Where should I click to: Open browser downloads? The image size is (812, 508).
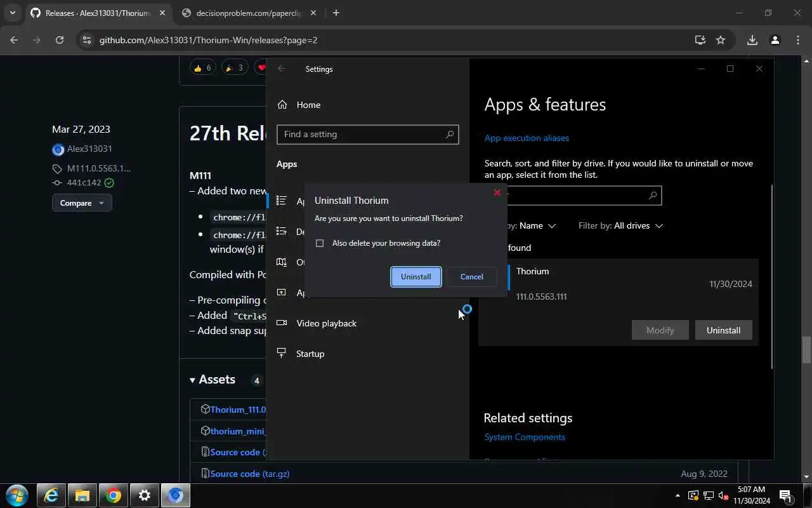pos(752,40)
